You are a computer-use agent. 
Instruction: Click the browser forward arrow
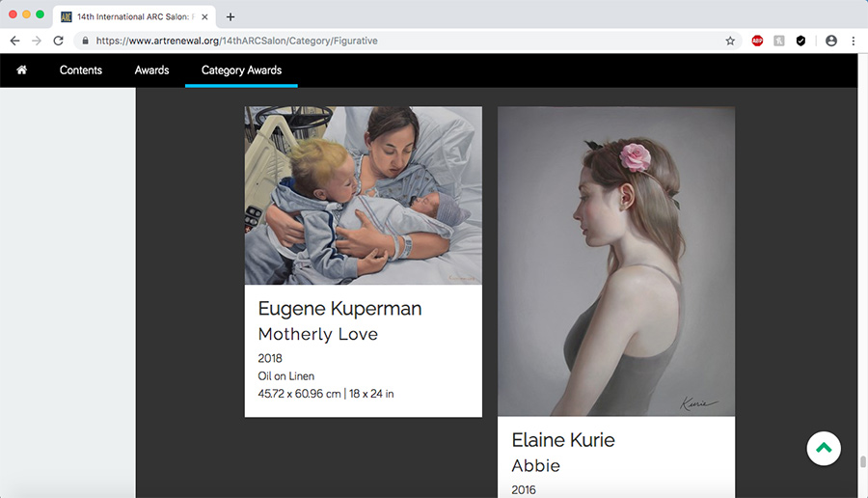click(37, 41)
